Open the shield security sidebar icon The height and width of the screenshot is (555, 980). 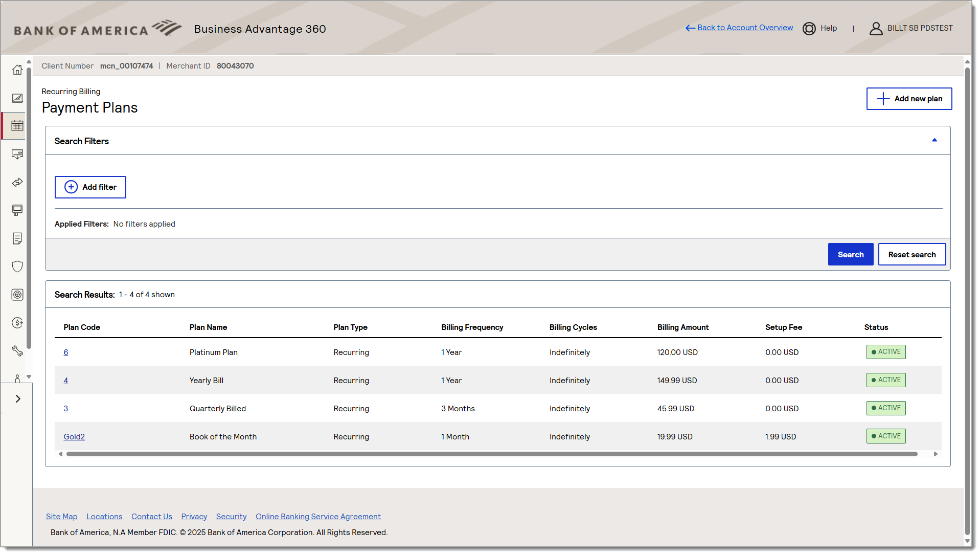(x=17, y=267)
